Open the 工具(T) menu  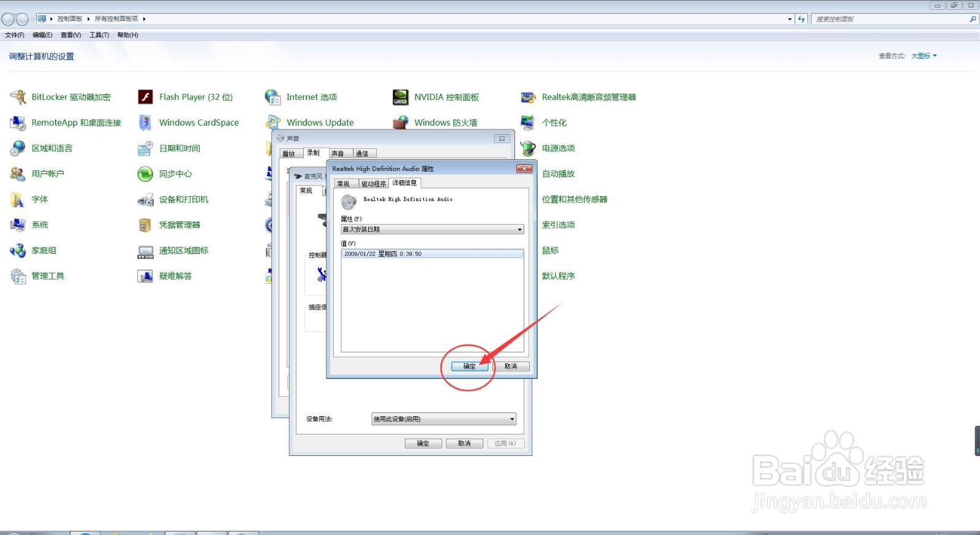tap(99, 35)
